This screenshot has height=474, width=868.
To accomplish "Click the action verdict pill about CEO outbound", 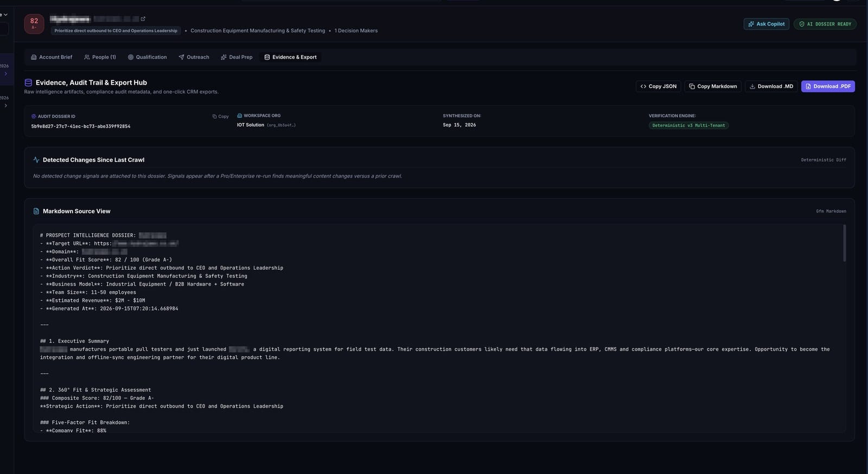I will click(116, 31).
